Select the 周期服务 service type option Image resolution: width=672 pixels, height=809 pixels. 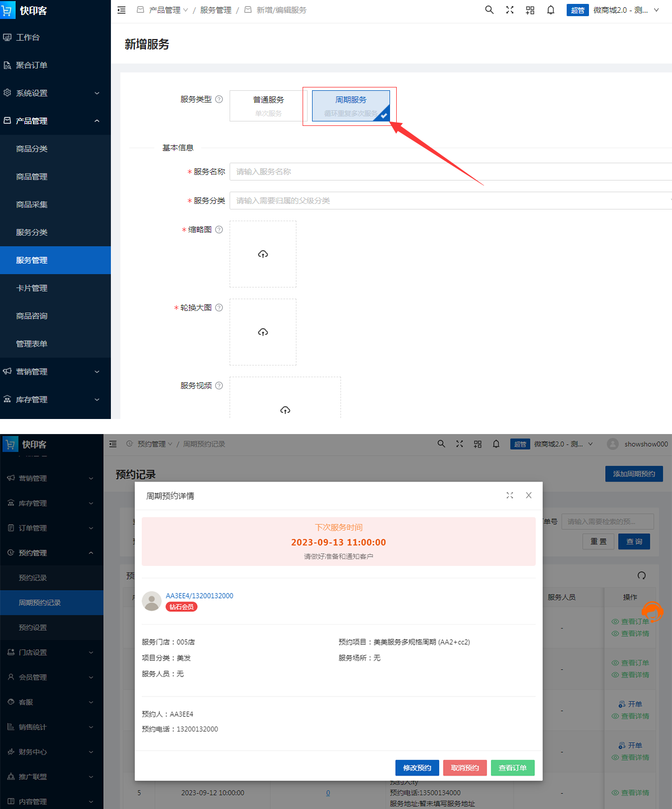click(350, 105)
